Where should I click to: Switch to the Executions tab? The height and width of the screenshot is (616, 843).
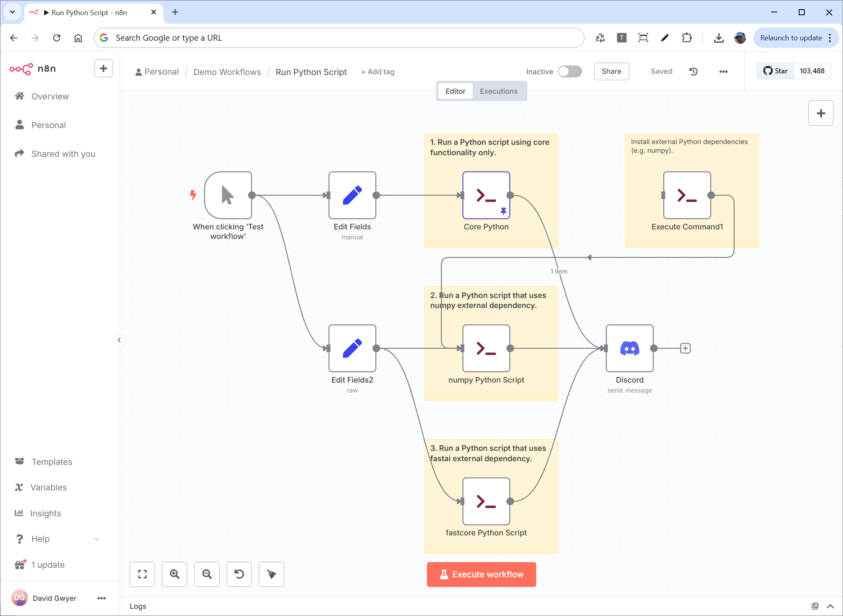click(499, 91)
